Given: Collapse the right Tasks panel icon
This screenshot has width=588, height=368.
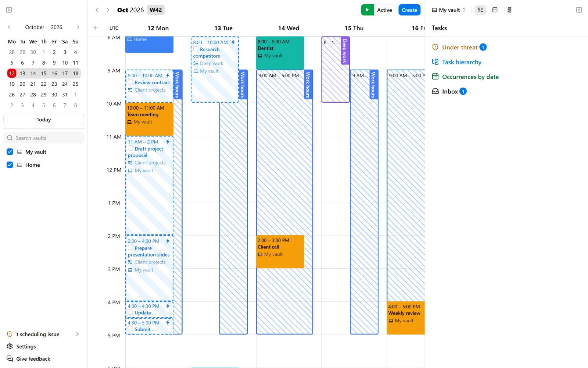Looking at the screenshot, I should coord(579,10).
